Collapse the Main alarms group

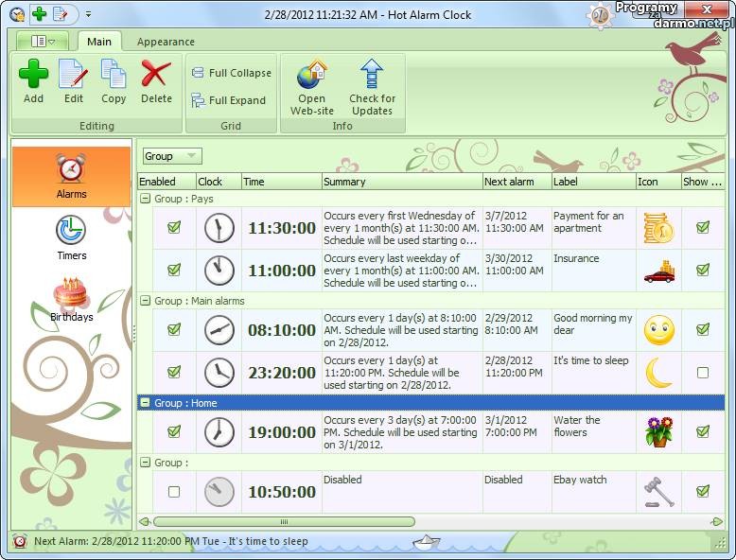[145, 301]
